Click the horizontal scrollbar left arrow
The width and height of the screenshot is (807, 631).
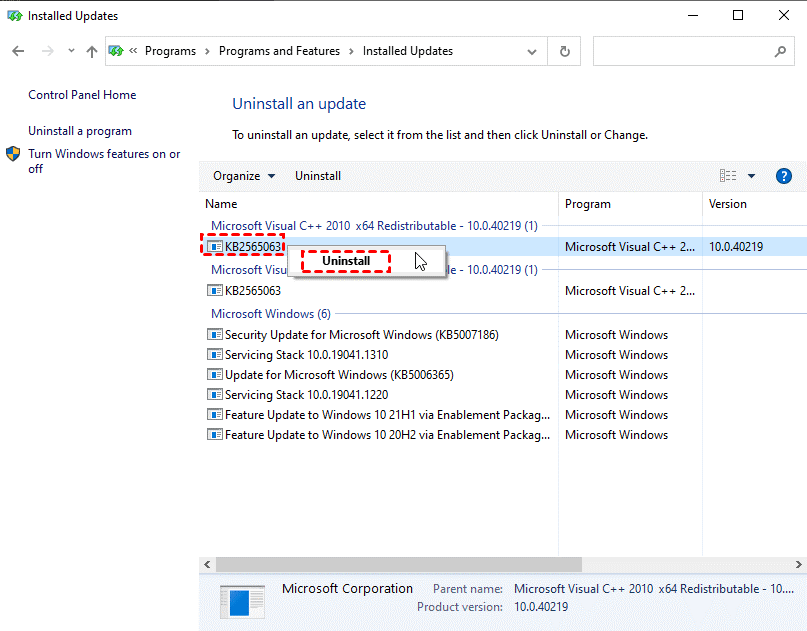(207, 565)
